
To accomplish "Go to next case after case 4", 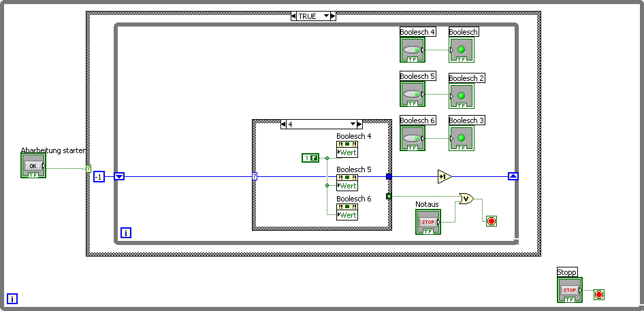I will (x=360, y=124).
